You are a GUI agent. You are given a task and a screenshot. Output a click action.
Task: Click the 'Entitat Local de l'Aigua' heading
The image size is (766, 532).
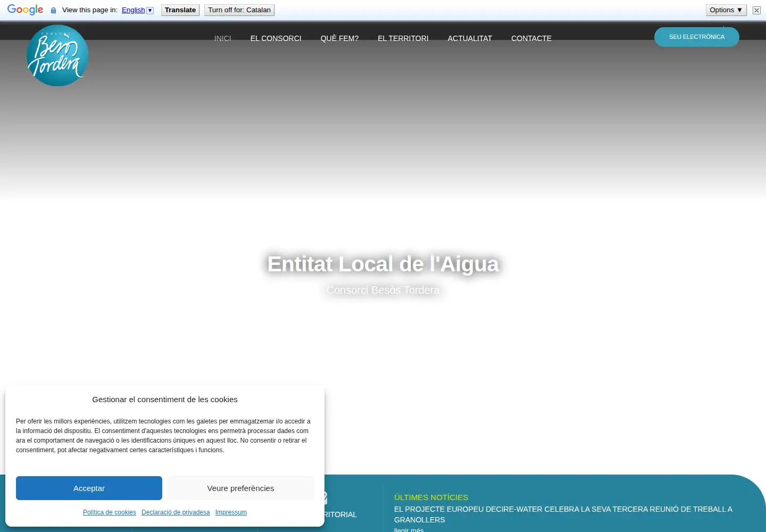point(383,264)
